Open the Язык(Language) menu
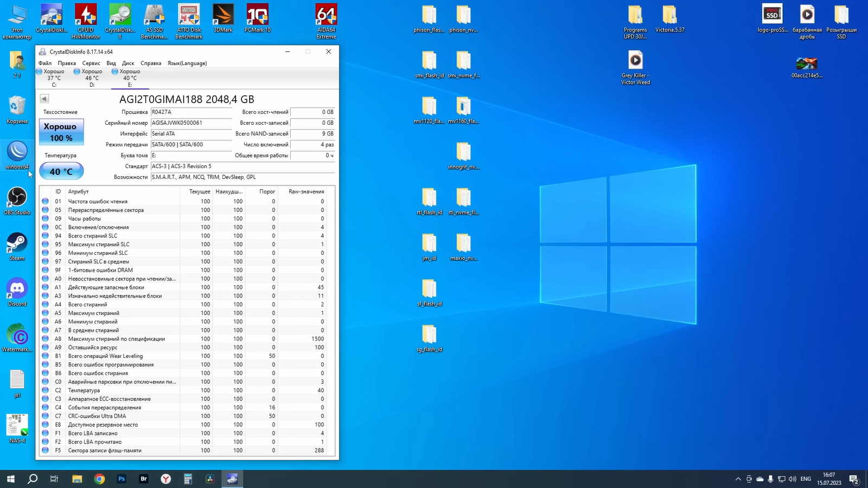The image size is (868, 488). tap(187, 63)
